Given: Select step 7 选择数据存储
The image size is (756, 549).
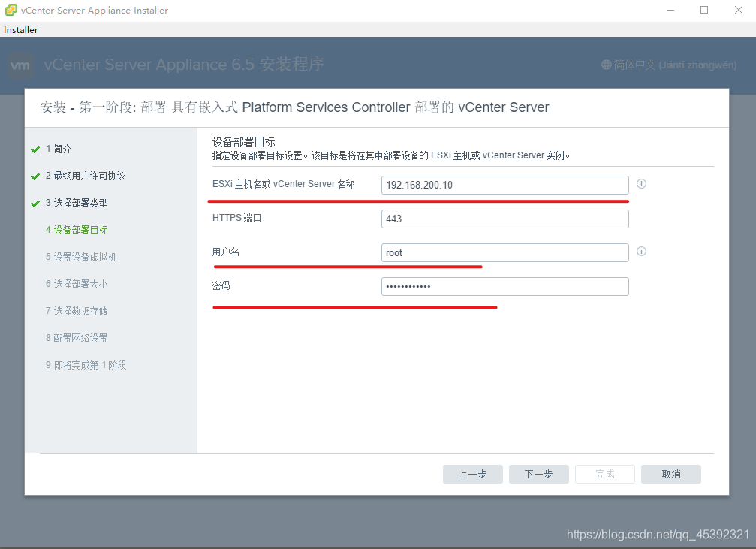Looking at the screenshot, I should 77,311.
